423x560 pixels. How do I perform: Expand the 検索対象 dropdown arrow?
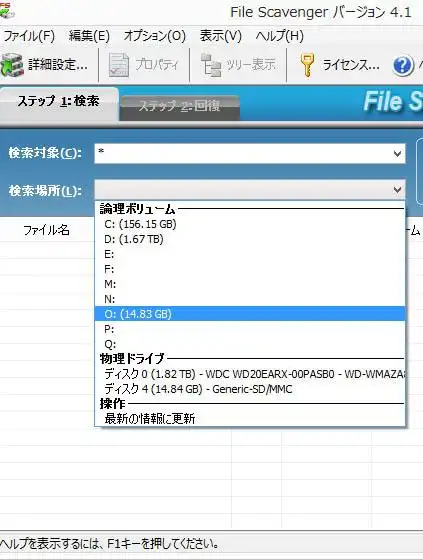pos(397,154)
